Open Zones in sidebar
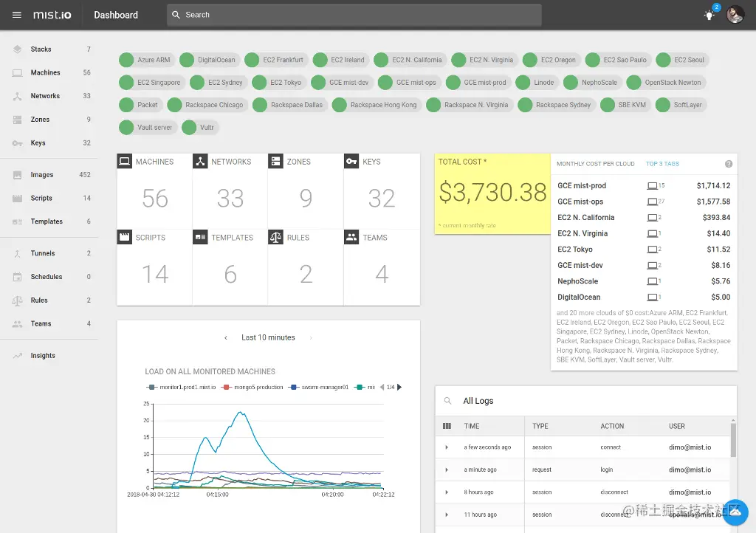 point(49,120)
